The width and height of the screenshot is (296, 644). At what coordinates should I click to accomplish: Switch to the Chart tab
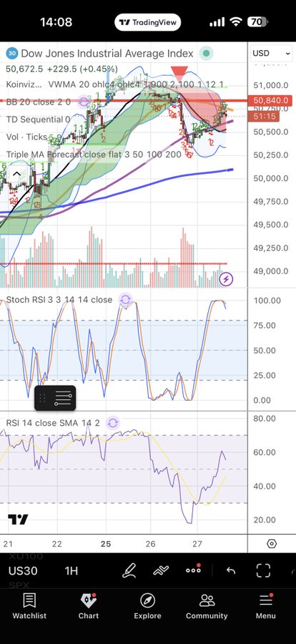pyautogui.click(x=89, y=606)
